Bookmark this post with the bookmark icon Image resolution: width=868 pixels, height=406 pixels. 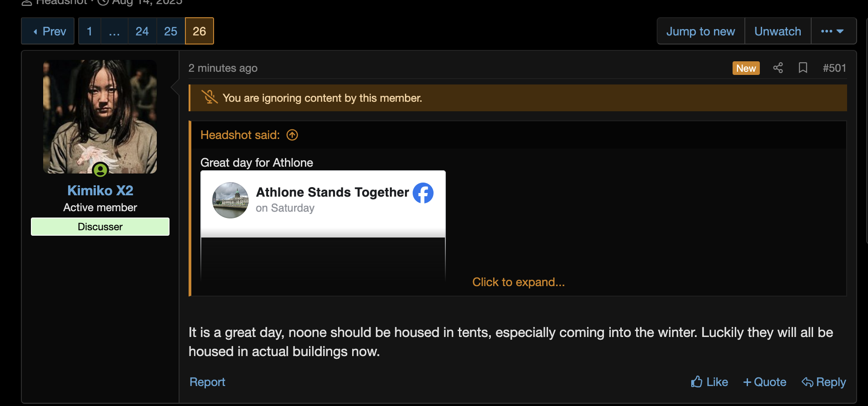click(803, 68)
